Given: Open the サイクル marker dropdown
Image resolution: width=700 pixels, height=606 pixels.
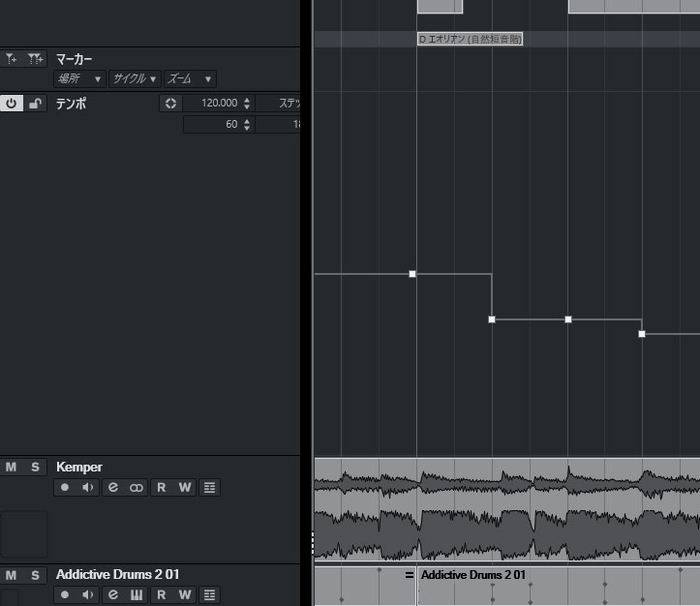Looking at the screenshot, I should pyautogui.click(x=134, y=78).
